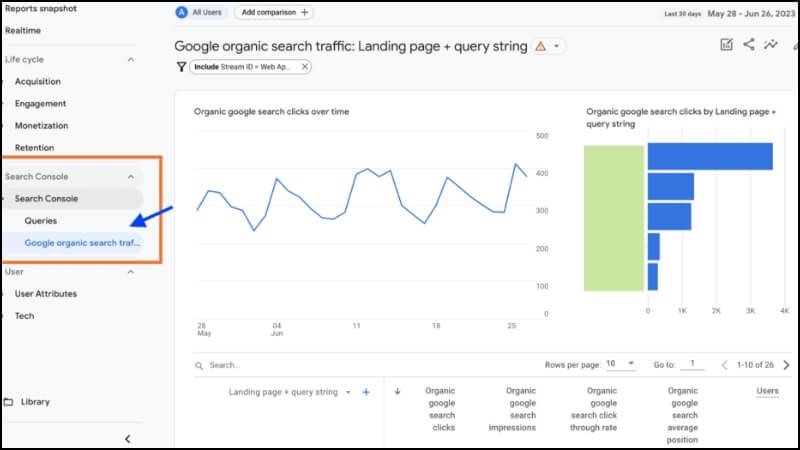Click the shortest bottom bar in the bar chart
Viewport: 800px width, 450px height.
(x=653, y=277)
